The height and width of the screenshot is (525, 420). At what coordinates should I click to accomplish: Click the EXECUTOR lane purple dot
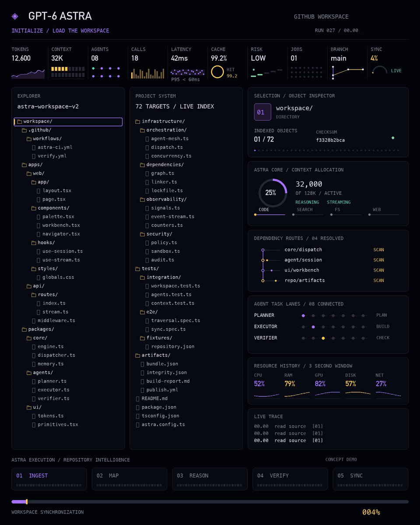click(x=313, y=327)
